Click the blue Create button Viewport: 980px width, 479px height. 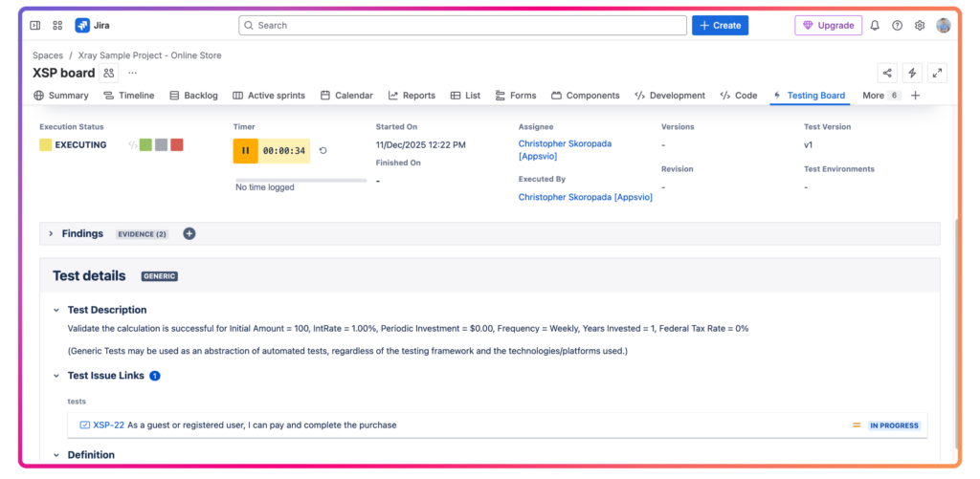[x=720, y=26]
